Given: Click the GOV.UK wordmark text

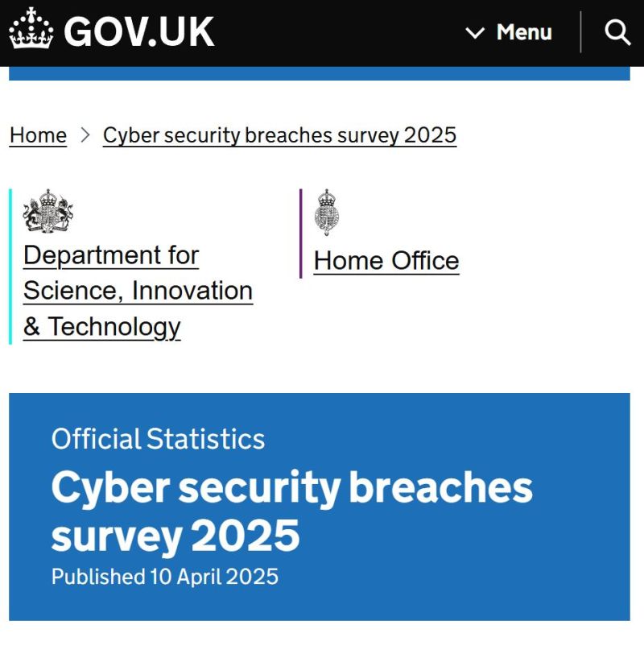Looking at the screenshot, I should (x=138, y=32).
